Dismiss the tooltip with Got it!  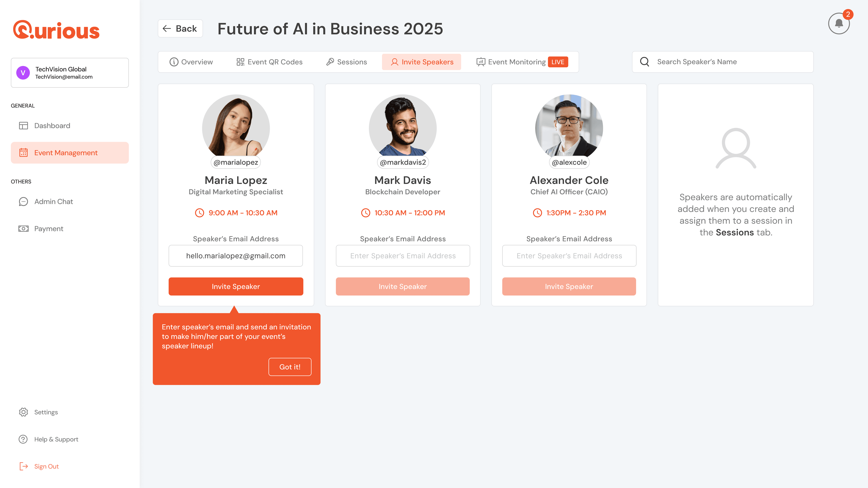click(x=290, y=367)
